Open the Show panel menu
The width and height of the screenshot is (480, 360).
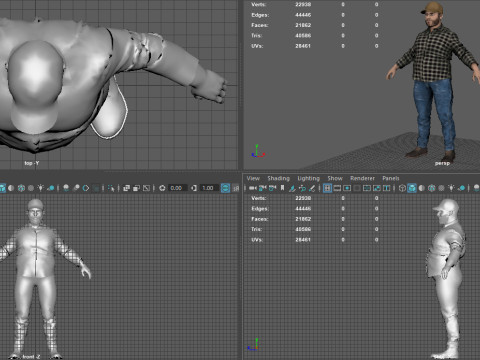[x=335, y=178]
